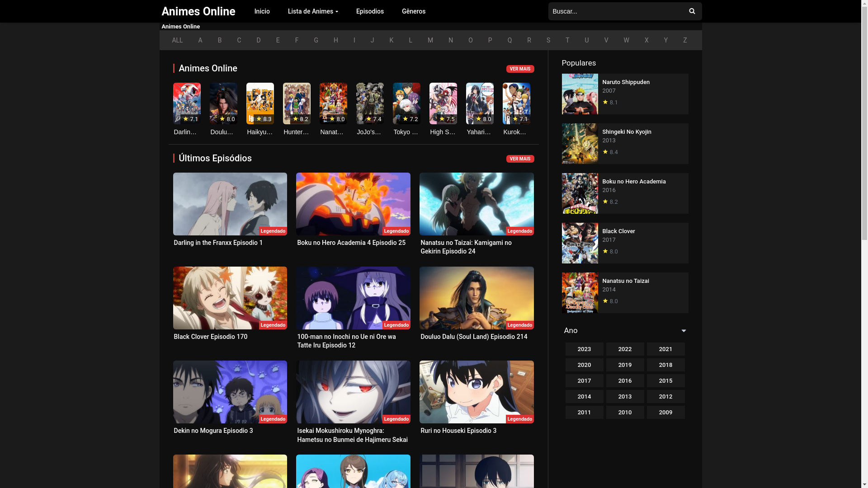
Task: Select the ALL alphabet filter
Action: click(177, 40)
